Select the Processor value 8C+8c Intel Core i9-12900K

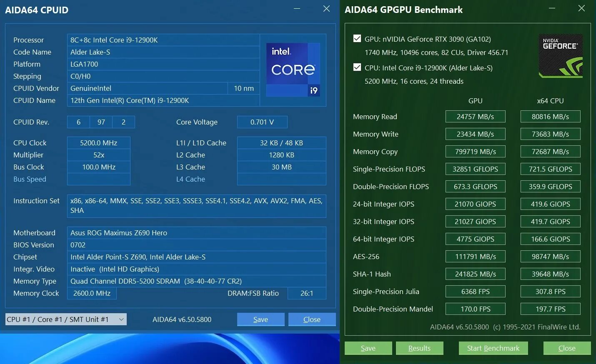click(163, 40)
